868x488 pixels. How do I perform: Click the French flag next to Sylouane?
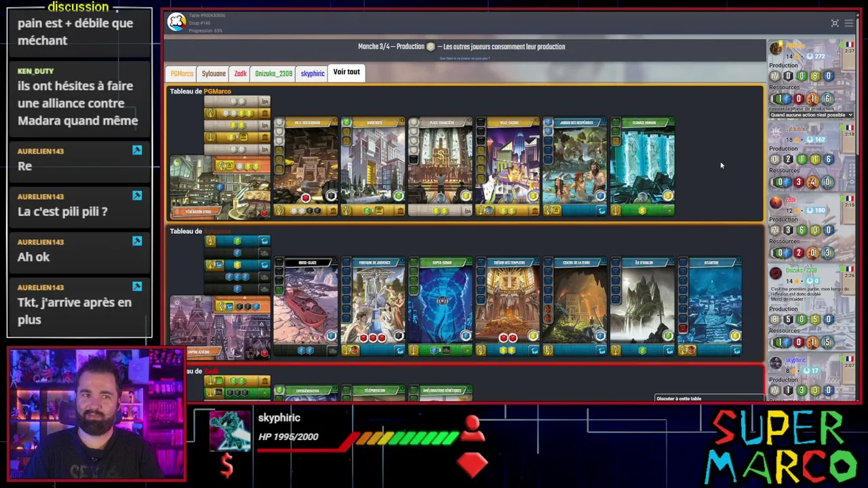click(x=848, y=128)
